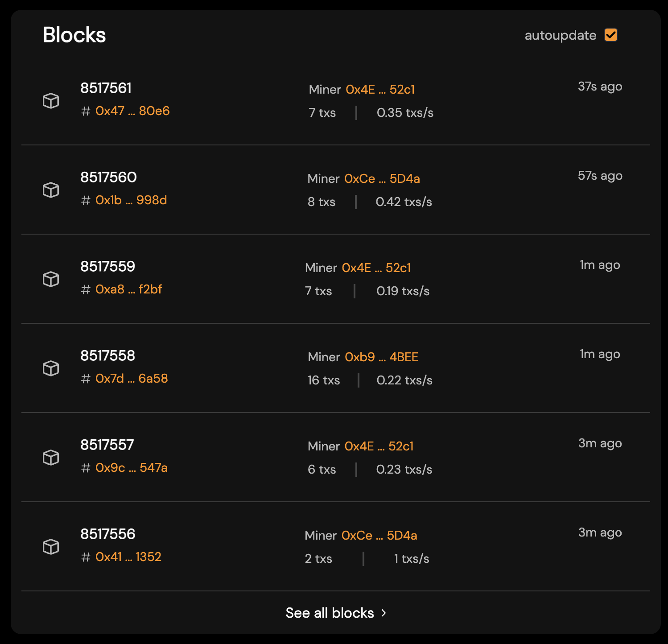668x644 pixels.
Task: Select the cube icon for block 8517560
Action: (x=50, y=190)
